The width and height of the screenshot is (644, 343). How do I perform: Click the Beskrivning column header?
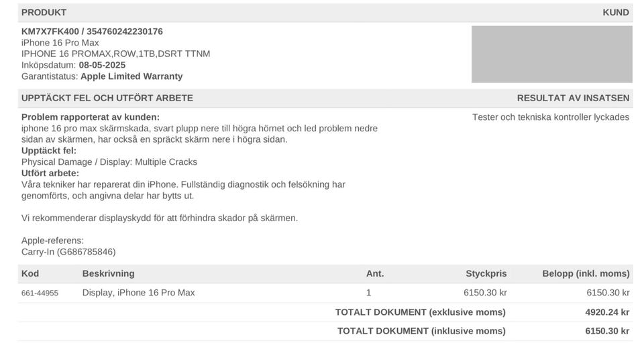[108, 273]
